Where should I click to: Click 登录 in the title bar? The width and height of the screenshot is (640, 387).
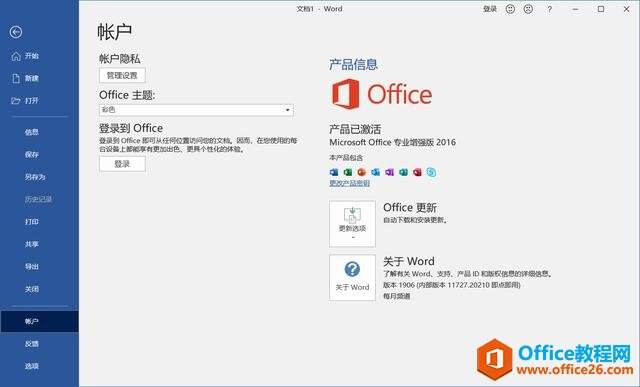coord(490,9)
